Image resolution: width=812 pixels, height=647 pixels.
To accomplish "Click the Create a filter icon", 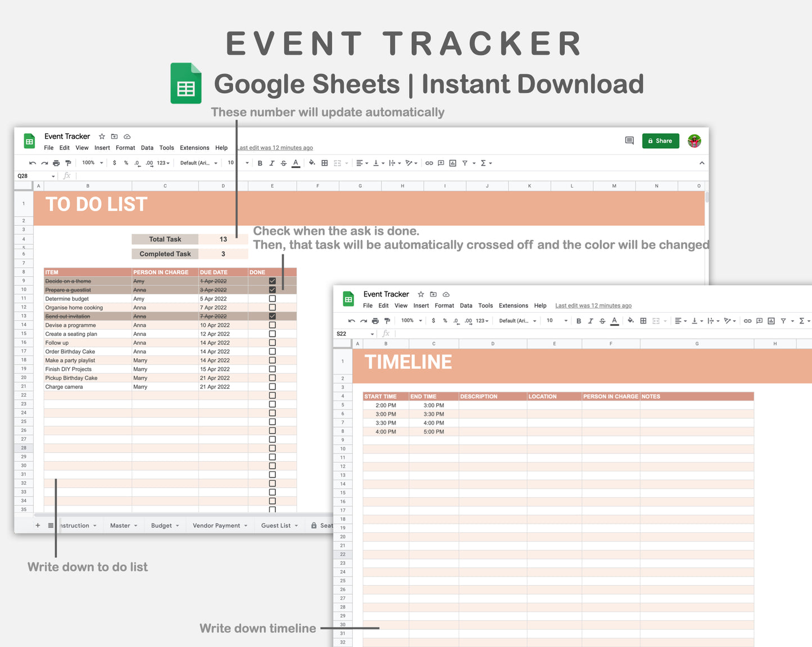I will click(x=465, y=163).
